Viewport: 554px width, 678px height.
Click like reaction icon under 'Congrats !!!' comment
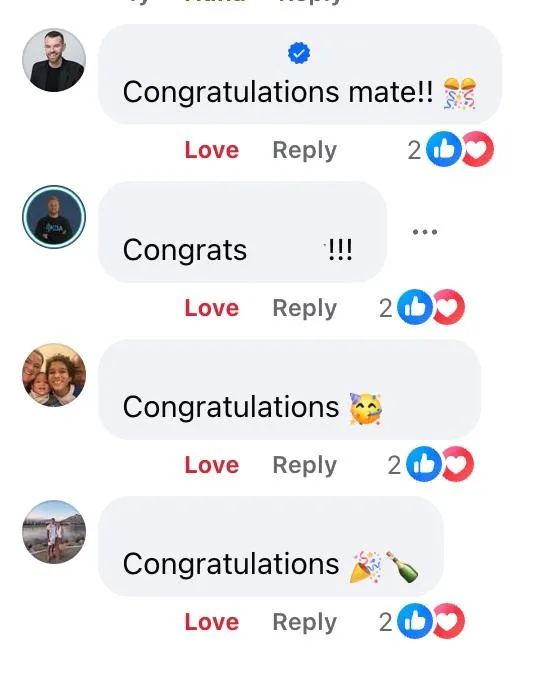click(x=415, y=307)
